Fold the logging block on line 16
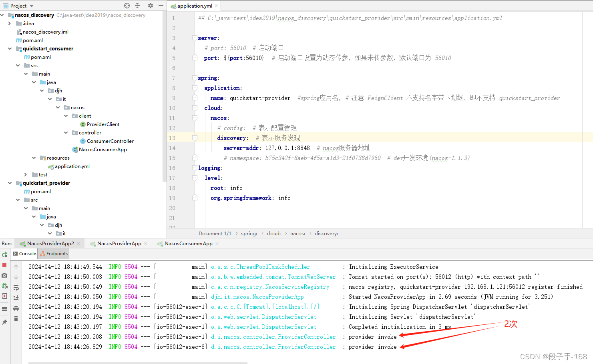Screen dimensions: 593x364 tap(195, 168)
